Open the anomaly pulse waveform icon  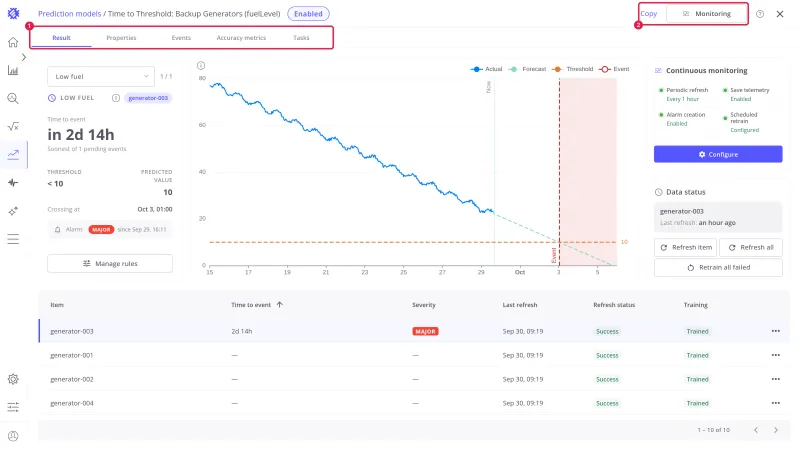(13, 183)
